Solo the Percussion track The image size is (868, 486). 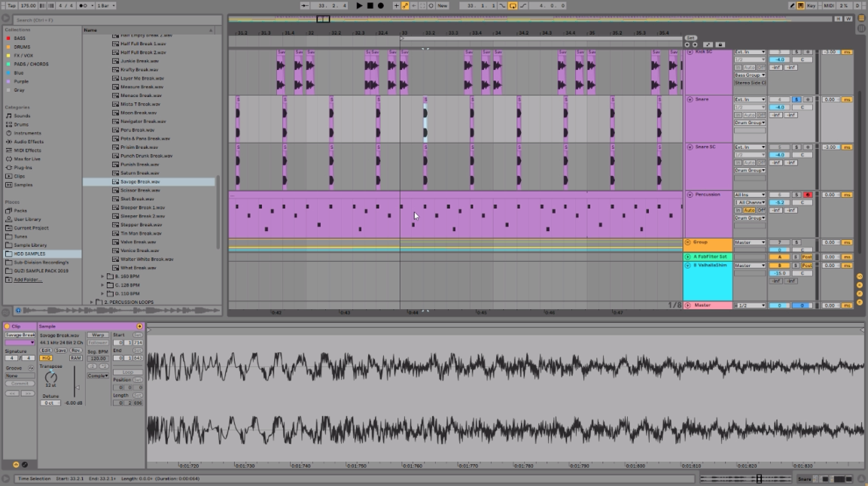796,195
